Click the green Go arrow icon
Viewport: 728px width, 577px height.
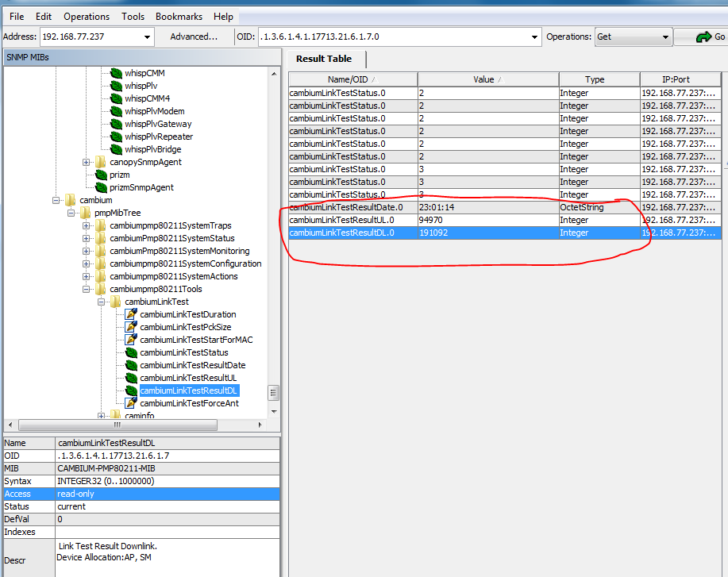point(703,37)
